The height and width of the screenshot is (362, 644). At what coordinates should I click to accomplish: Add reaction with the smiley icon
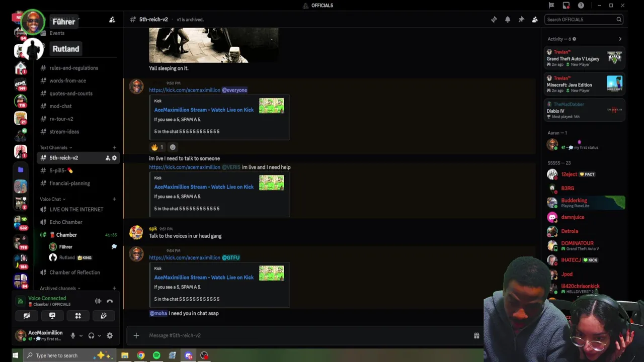[173, 147]
